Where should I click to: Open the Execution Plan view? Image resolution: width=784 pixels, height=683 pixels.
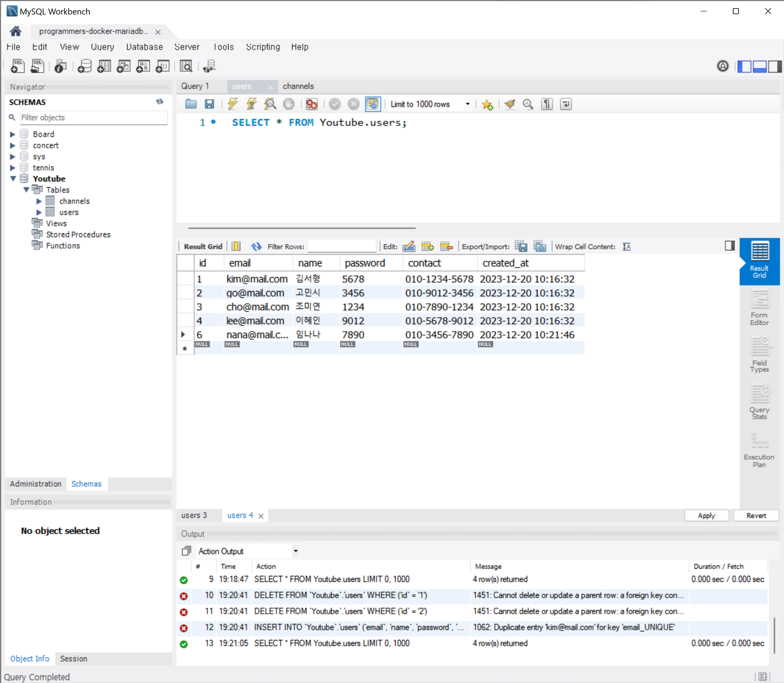759,450
